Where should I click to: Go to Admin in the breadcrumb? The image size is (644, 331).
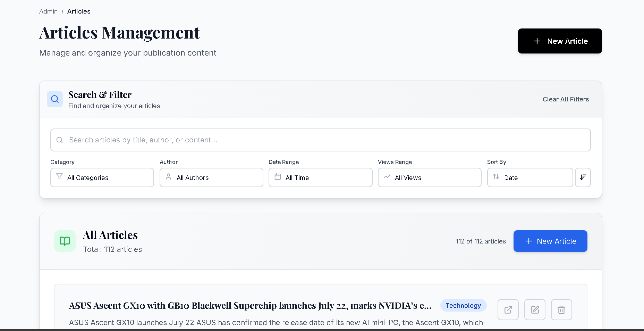tap(48, 11)
